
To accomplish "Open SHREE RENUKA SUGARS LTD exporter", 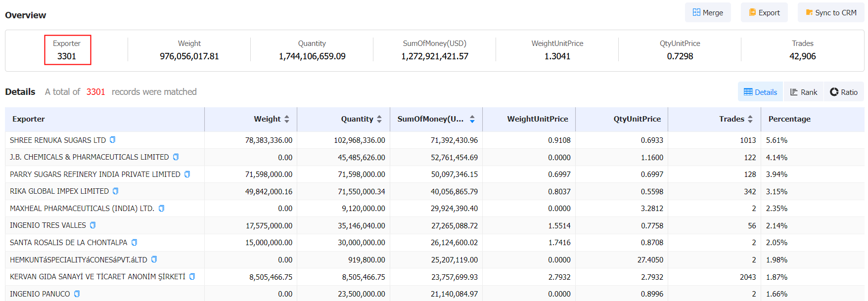I will (x=58, y=140).
